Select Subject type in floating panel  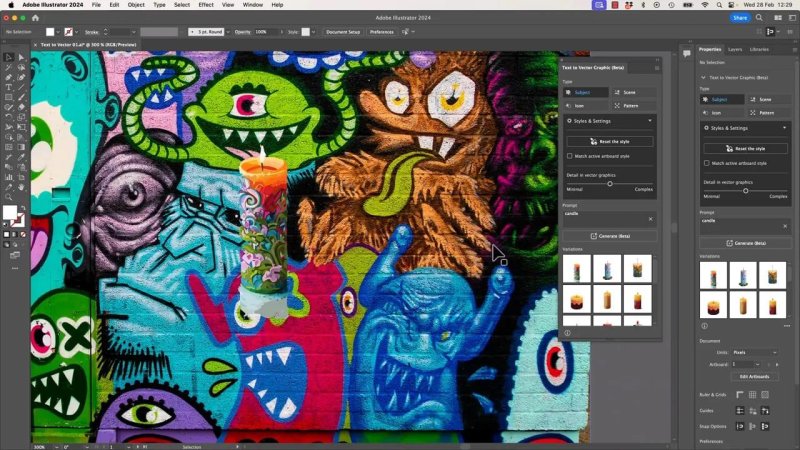(x=586, y=92)
